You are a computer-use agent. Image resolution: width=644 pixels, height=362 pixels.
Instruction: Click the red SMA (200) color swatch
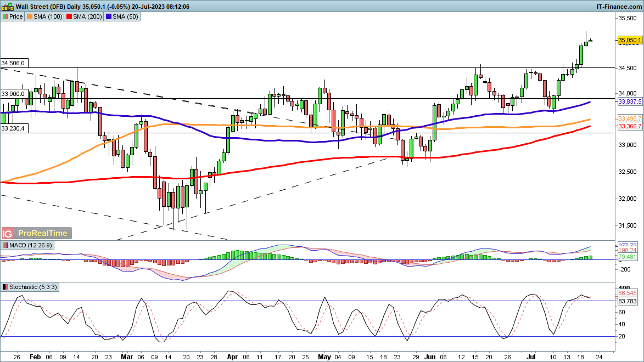click(69, 17)
